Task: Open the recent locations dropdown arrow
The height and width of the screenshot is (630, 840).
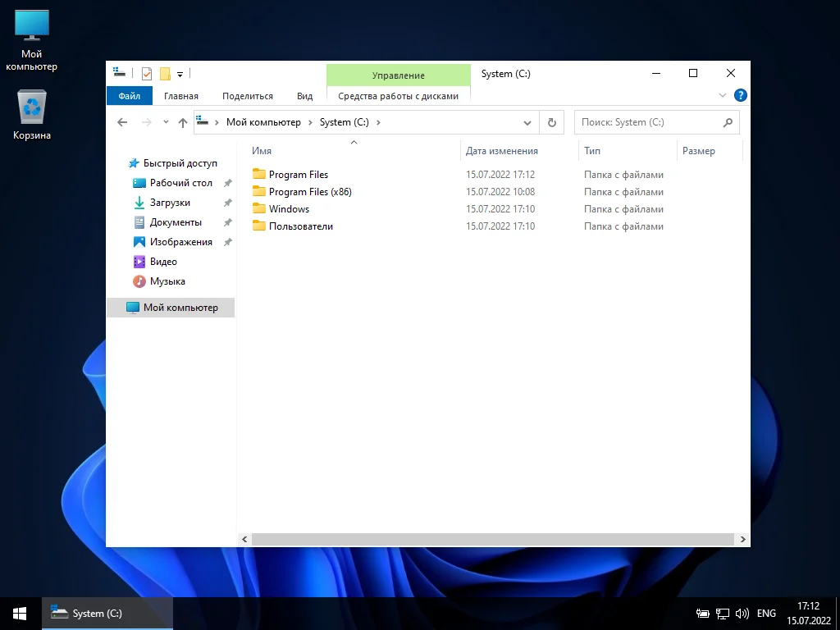Action: 166,122
